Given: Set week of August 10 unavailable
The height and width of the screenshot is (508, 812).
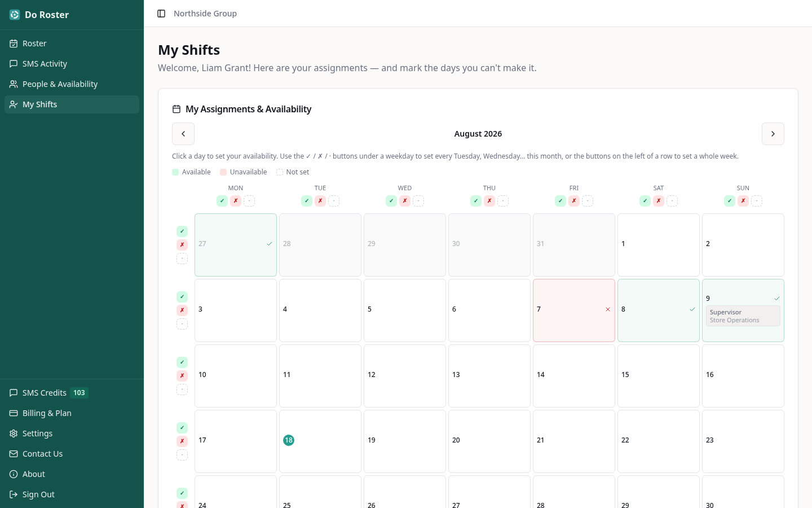Looking at the screenshot, I should [x=182, y=376].
